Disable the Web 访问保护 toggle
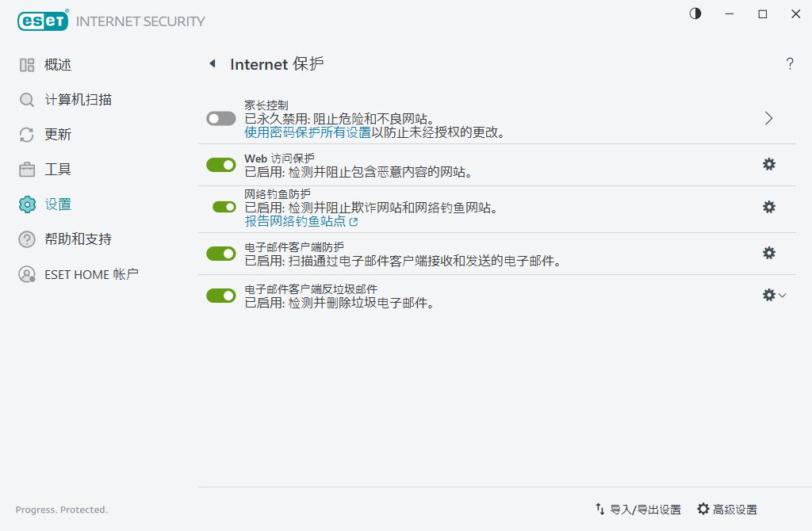This screenshot has height=531, width=812. (220, 164)
